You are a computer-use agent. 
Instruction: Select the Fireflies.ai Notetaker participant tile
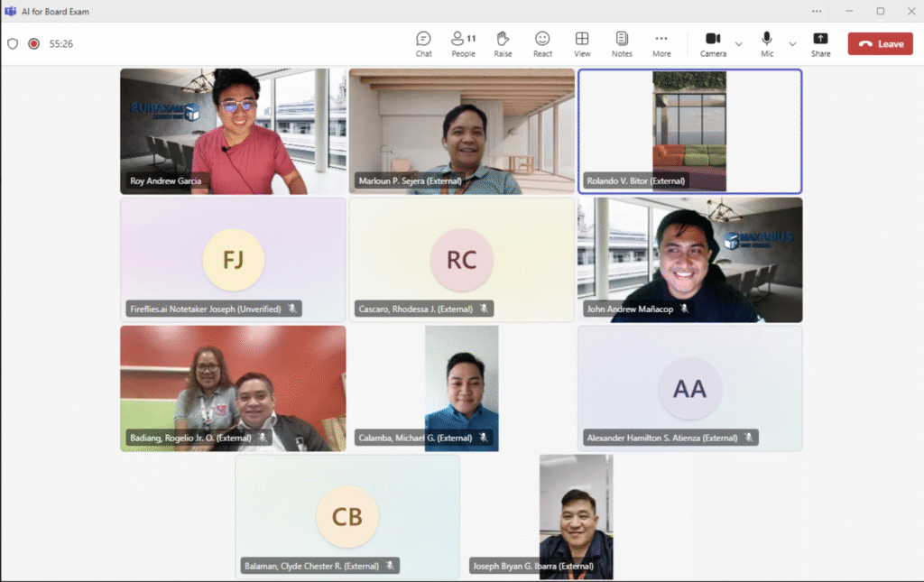pos(233,260)
